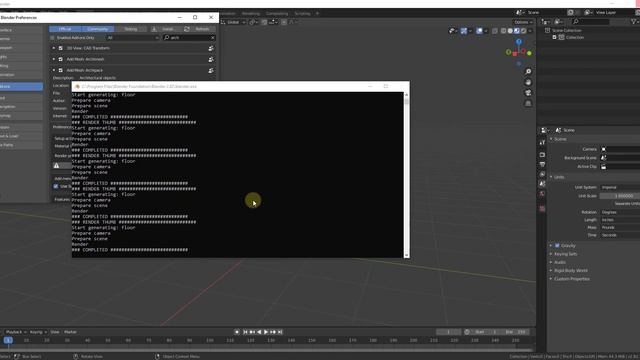Viewport: 640px width, 360px height.
Task: Open the Output properties tab
Action: coord(542,164)
